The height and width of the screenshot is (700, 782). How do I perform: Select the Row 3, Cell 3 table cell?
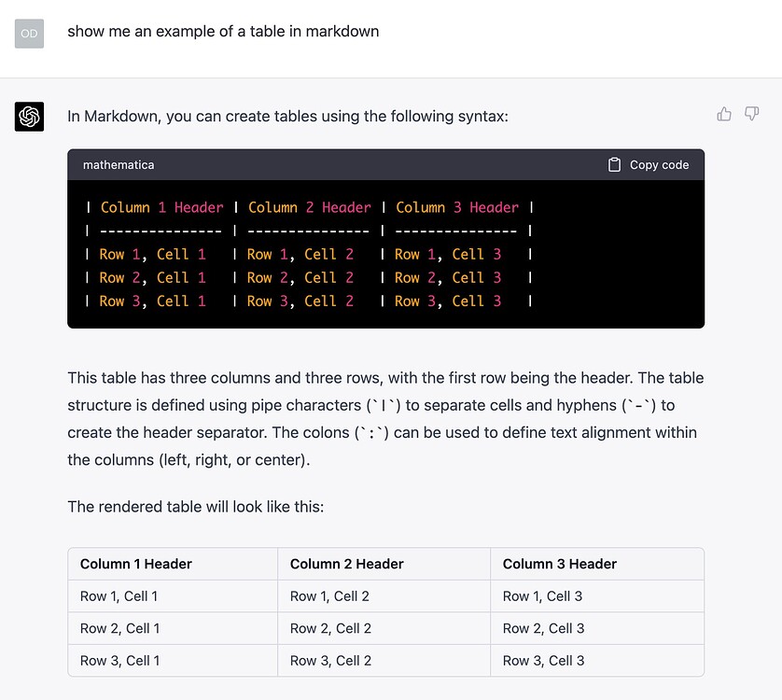pyautogui.click(x=544, y=661)
